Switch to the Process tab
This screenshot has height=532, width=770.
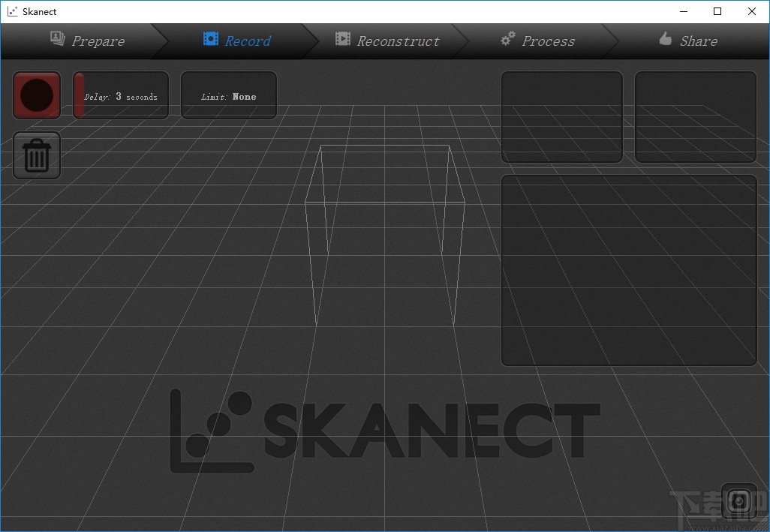(x=549, y=41)
